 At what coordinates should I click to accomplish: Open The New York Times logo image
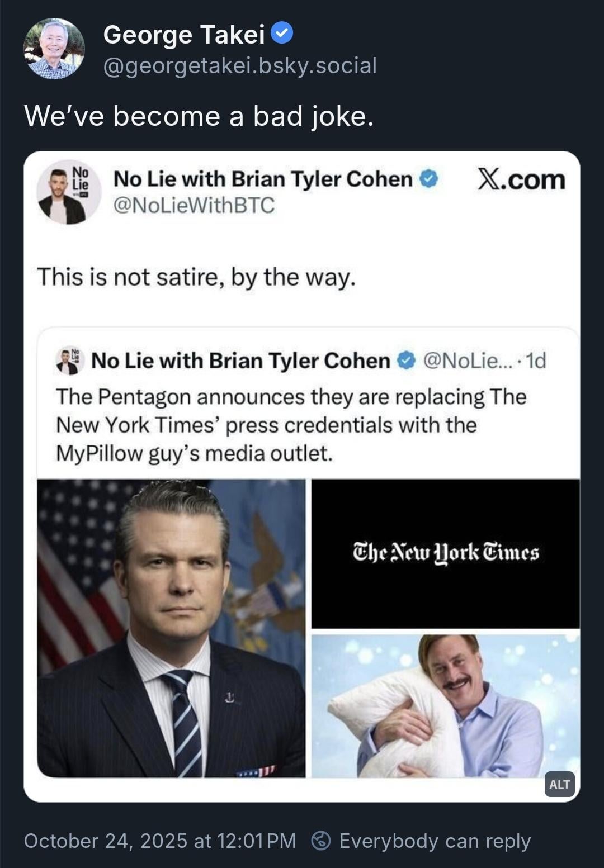click(x=445, y=553)
